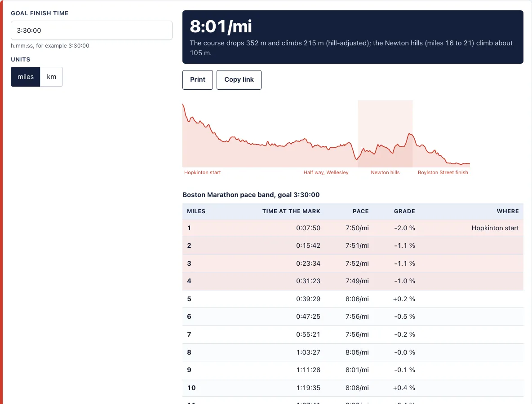Image resolution: width=532 pixels, height=404 pixels.
Task: Click the mile number 10 cell
Action: click(x=191, y=388)
